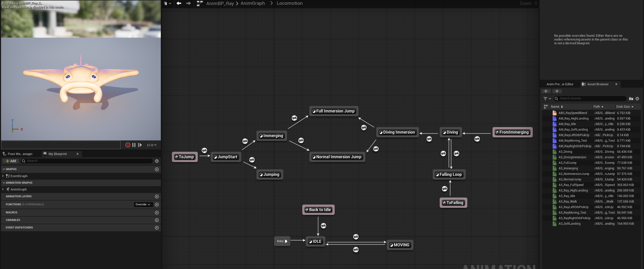
Task: Step the preview forward one frame
Action: pos(140,145)
